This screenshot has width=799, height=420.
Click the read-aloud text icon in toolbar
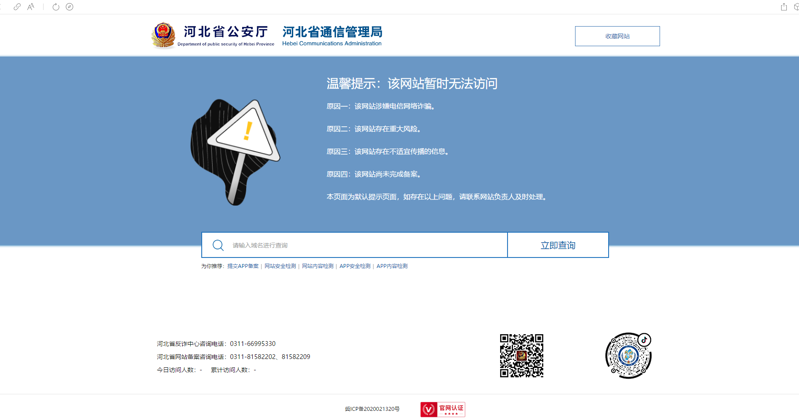click(x=31, y=7)
